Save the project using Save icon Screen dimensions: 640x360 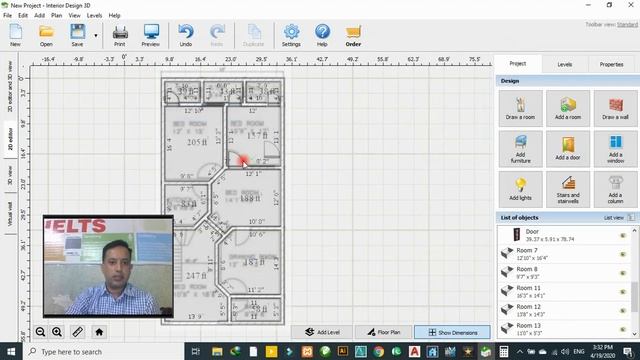coord(77,35)
